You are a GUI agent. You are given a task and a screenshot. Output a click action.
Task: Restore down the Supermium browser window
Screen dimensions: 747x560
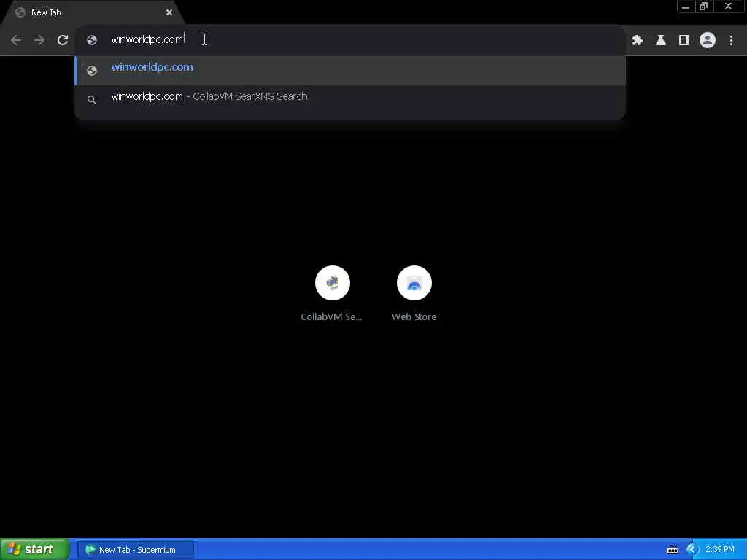(703, 7)
